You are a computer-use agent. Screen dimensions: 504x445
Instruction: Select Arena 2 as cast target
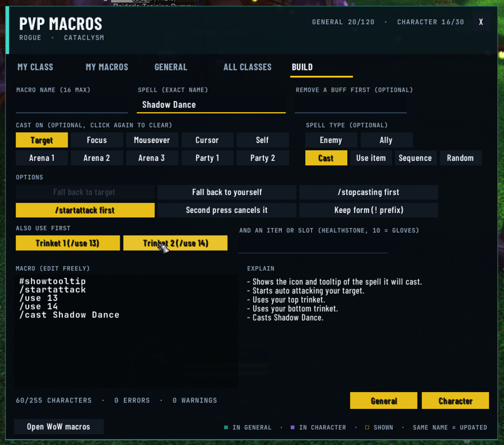(x=97, y=158)
